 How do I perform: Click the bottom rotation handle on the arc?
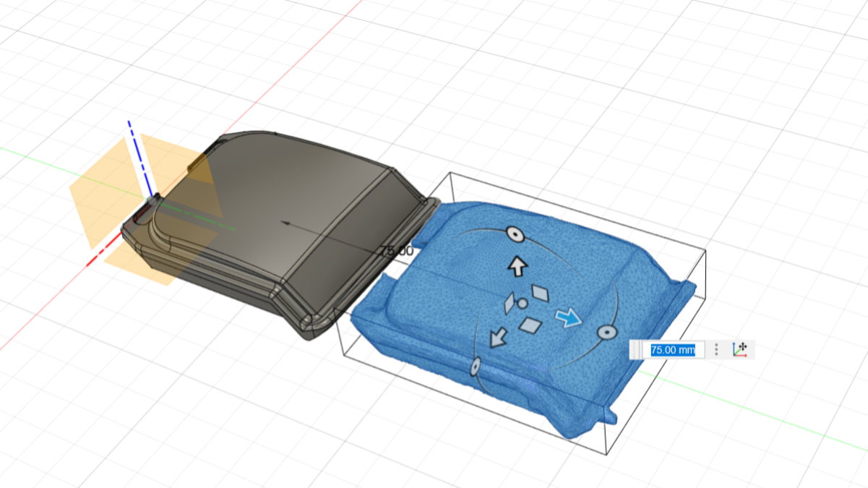[476, 367]
